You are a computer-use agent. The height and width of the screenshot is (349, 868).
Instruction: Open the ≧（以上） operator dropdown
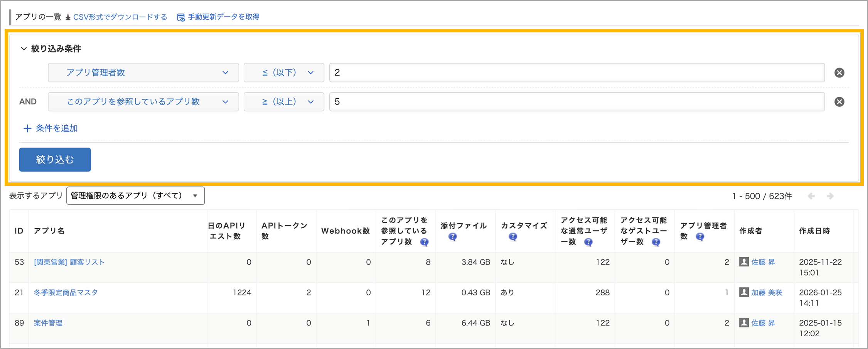[x=284, y=102]
